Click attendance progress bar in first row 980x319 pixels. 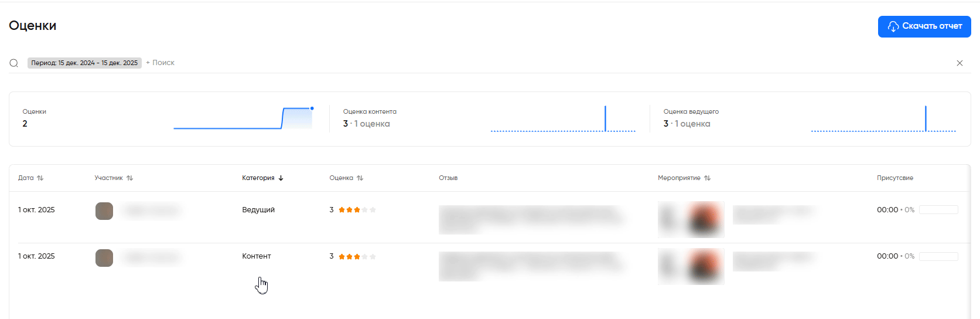tap(938, 210)
